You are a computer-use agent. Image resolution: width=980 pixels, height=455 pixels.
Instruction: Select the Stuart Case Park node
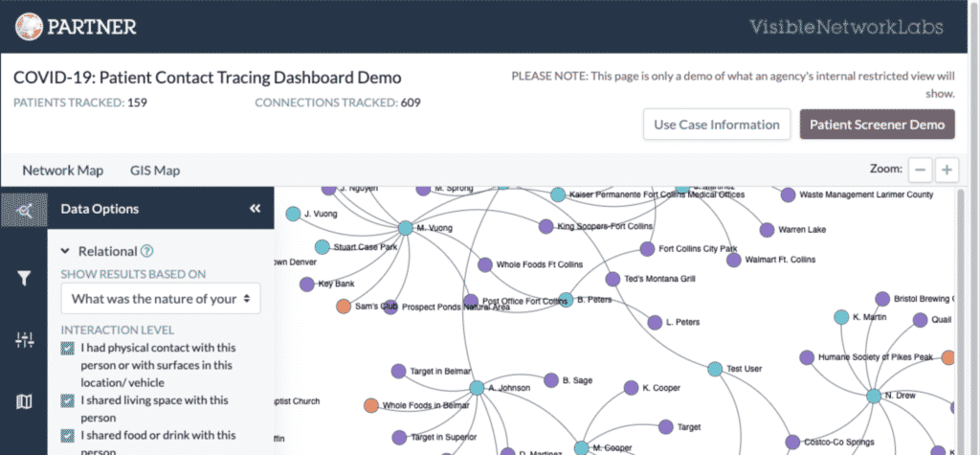point(322,246)
